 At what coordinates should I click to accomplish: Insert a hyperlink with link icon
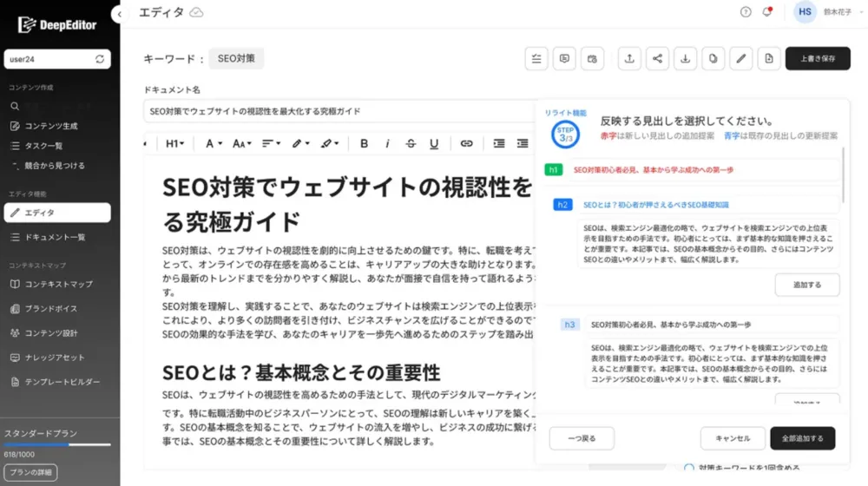tap(467, 143)
